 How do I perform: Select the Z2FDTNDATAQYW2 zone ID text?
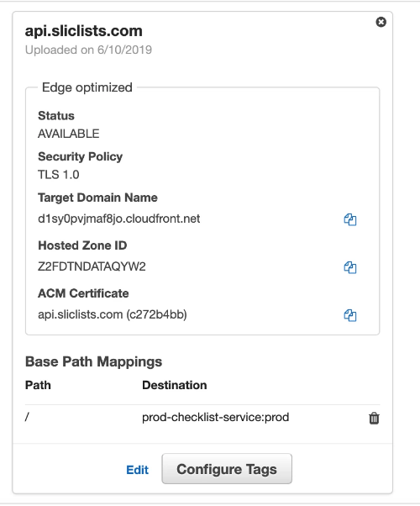[92, 266]
